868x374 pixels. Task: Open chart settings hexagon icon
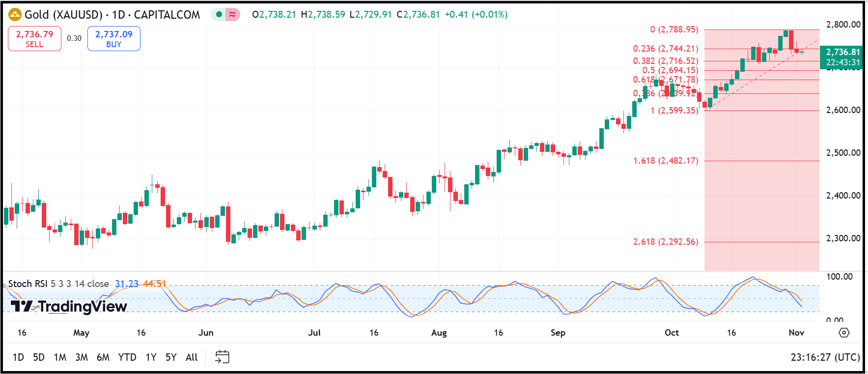coord(844,333)
